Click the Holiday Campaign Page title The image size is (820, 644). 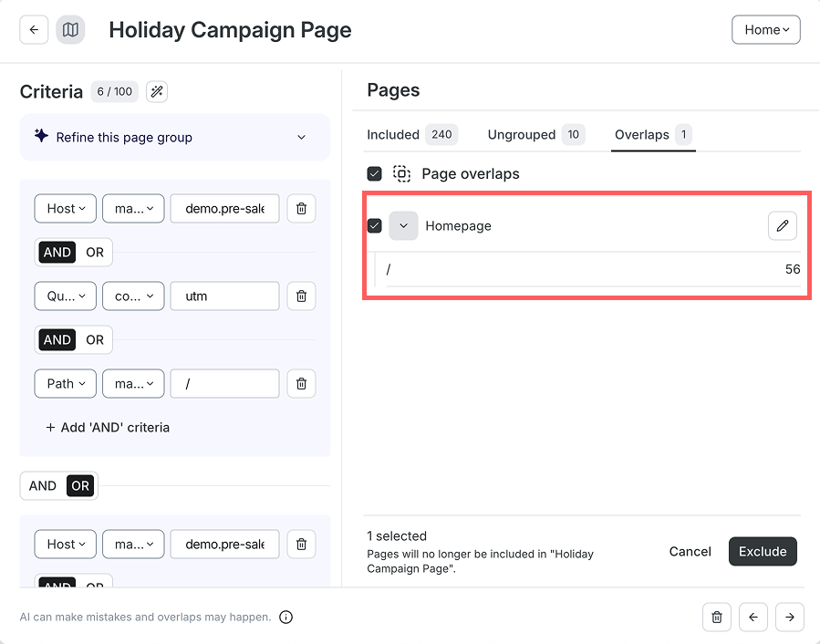230,30
